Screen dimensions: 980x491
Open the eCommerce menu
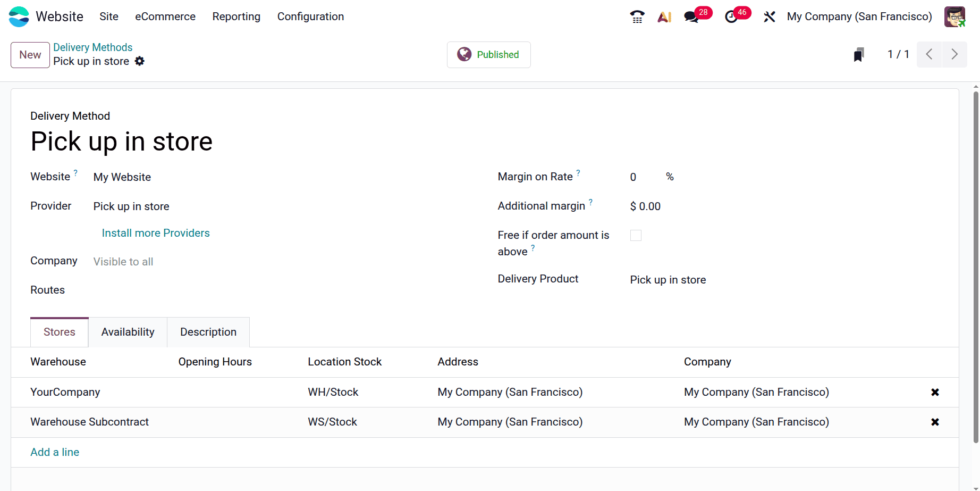(165, 16)
